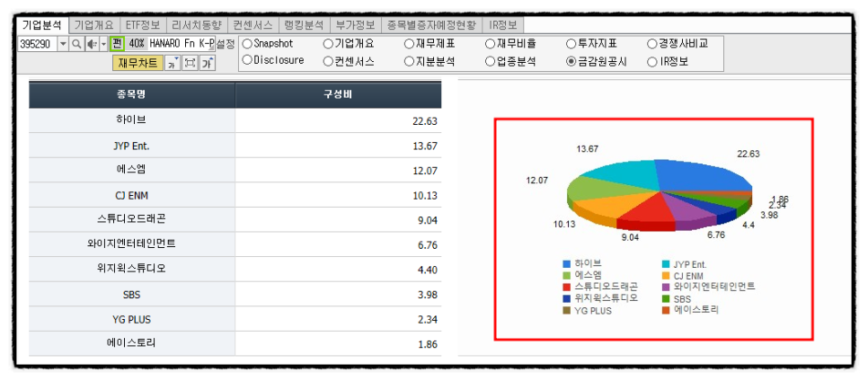
Task: Switch to the ETF정보 tab
Action: pyautogui.click(x=142, y=25)
